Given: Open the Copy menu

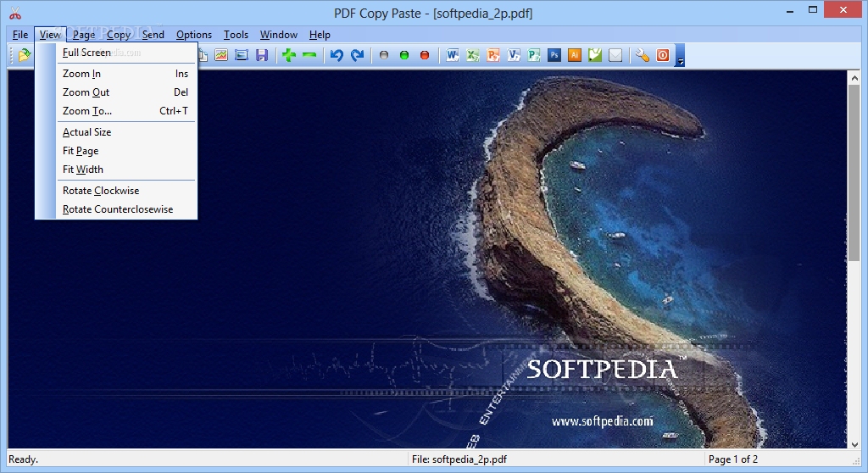Looking at the screenshot, I should tap(119, 35).
